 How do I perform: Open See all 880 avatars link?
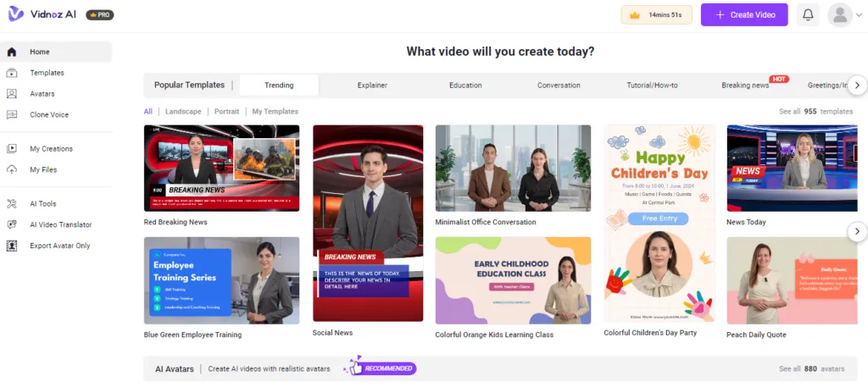pos(811,368)
